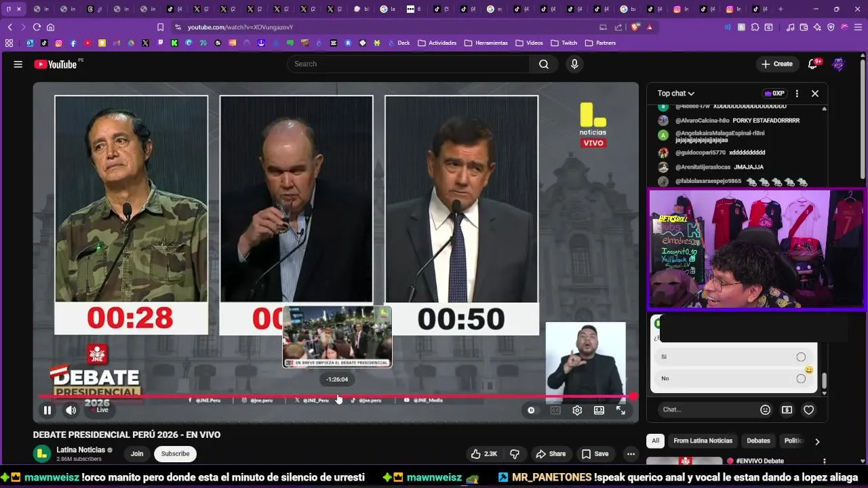This screenshot has height=488, width=868.
Task: Open the share page icon in address bar
Action: pyautogui.click(x=618, y=27)
